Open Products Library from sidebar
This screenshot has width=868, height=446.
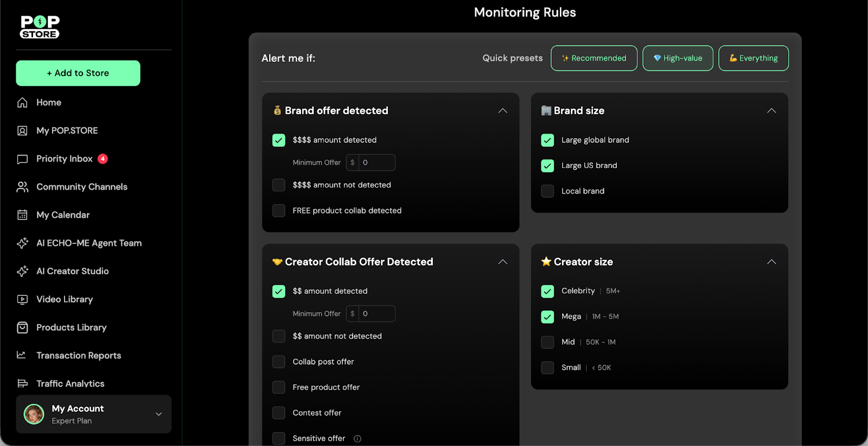(71, 327)
